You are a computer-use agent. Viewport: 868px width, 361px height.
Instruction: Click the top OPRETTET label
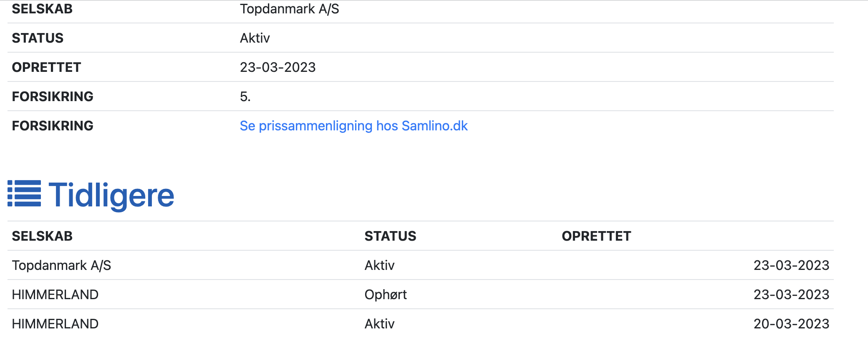[46, 67]
